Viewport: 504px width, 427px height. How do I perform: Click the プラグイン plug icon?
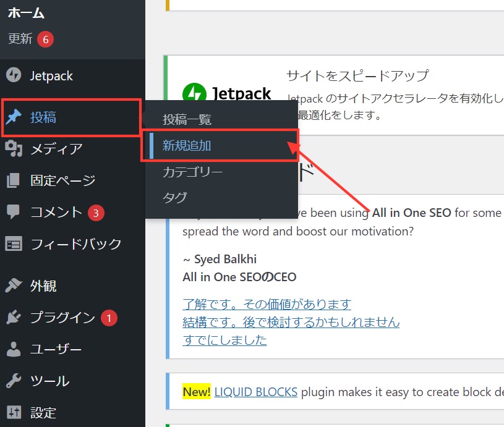(13, 318)
